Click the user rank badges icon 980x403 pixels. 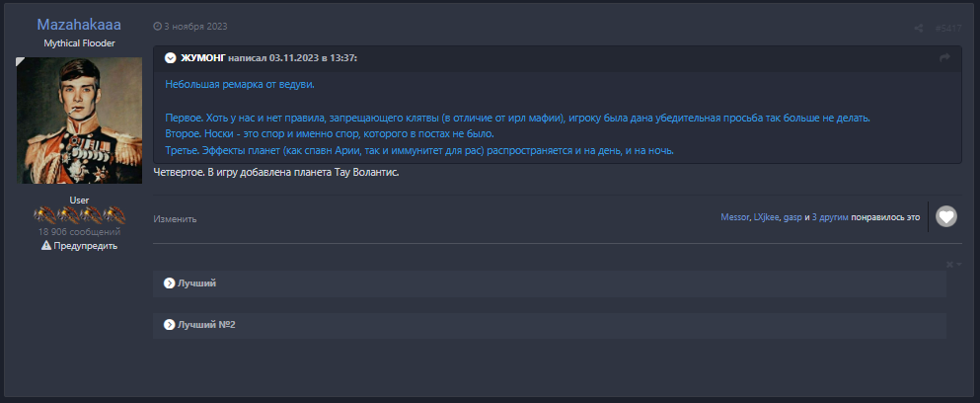[80, 214]
